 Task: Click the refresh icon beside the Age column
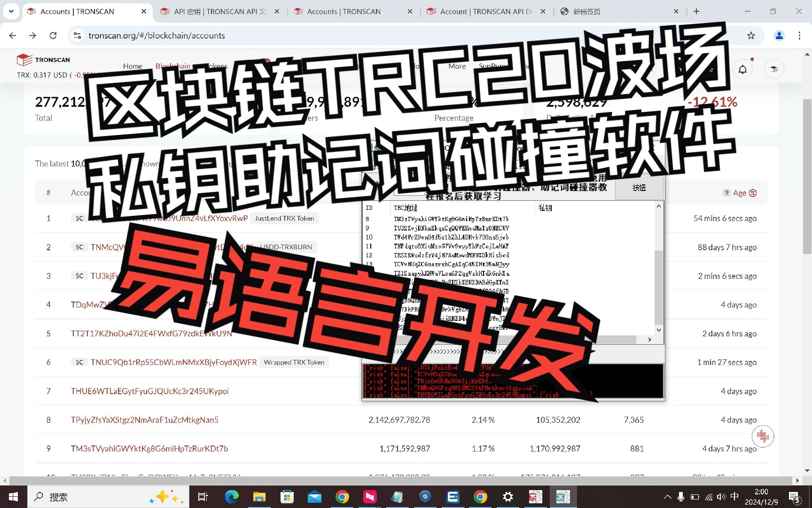click(x=753, y=193)
